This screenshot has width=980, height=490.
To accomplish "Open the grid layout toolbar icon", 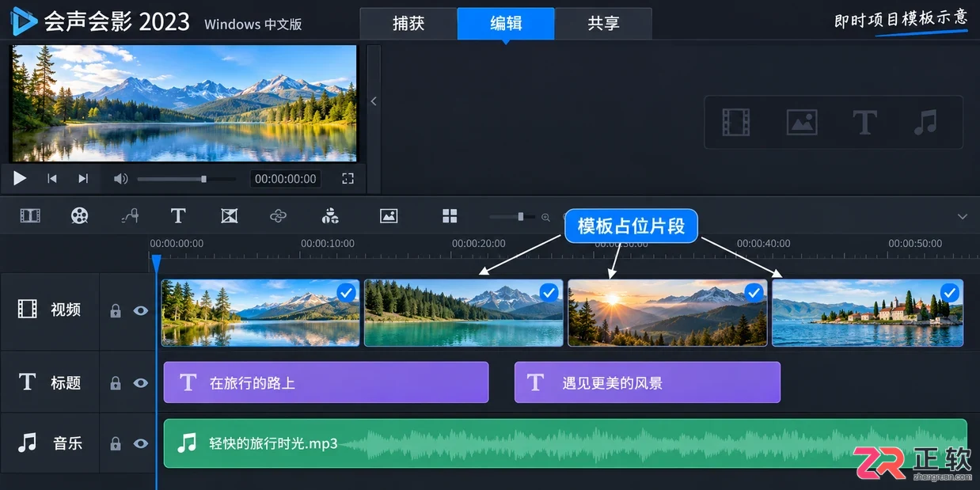I will tap(450, 216).
